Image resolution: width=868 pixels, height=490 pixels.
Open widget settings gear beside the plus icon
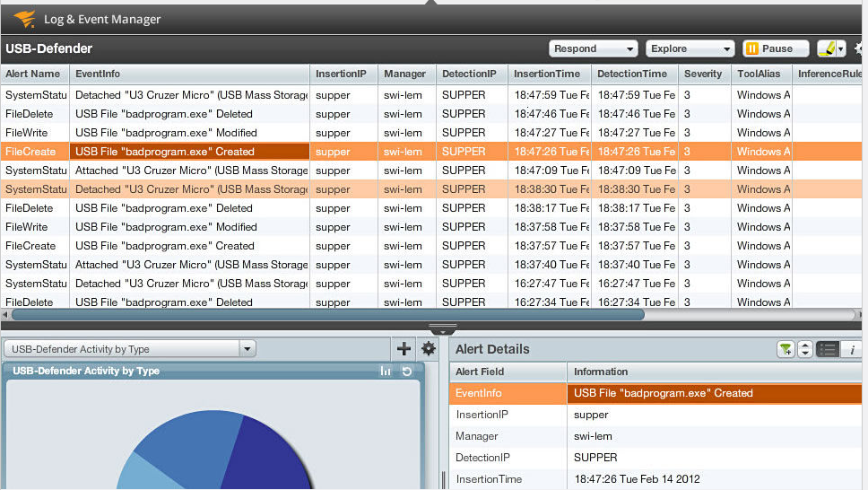(x=429, y=349)
